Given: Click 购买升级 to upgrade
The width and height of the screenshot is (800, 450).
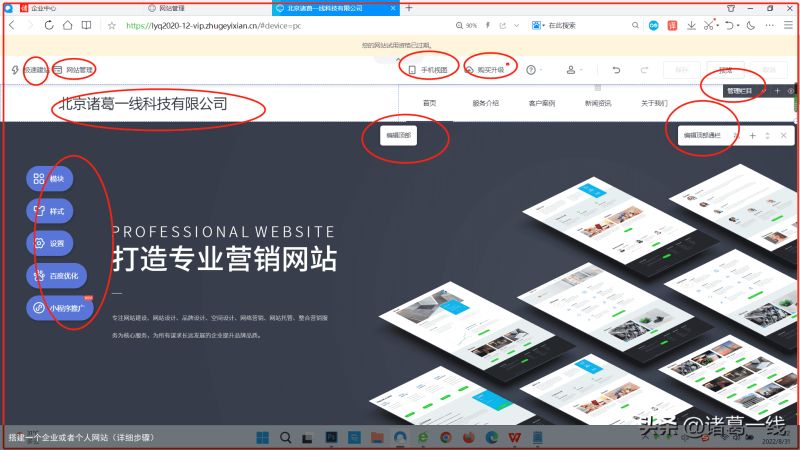Looking at the screenshot, I should [485, 70].
